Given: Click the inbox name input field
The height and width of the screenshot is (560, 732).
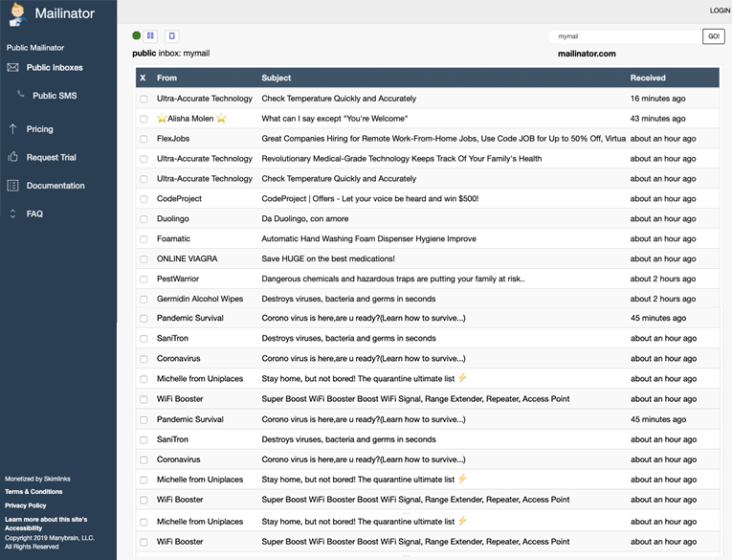Looking at the screenshot, I should 625,36.
